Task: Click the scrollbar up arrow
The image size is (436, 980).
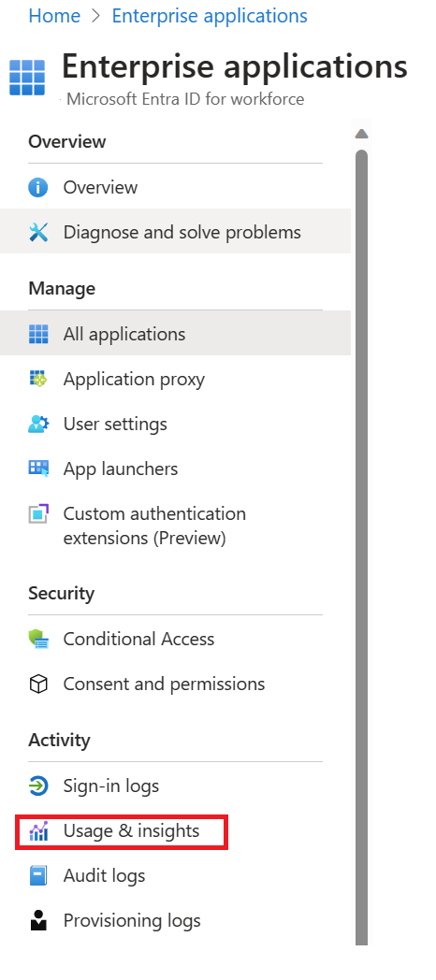Action: [361, 134]
